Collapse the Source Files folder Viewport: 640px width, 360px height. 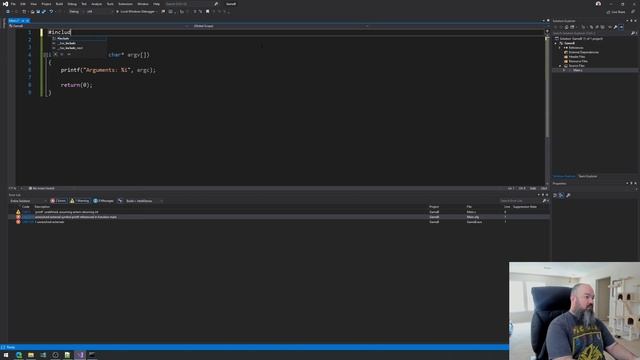560,66
